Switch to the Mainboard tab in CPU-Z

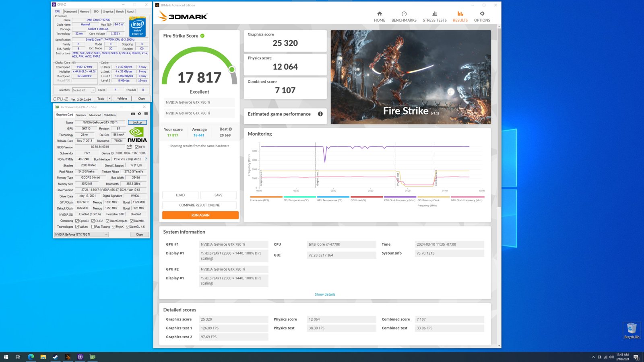pyautogui.click(x=70, y=11)
